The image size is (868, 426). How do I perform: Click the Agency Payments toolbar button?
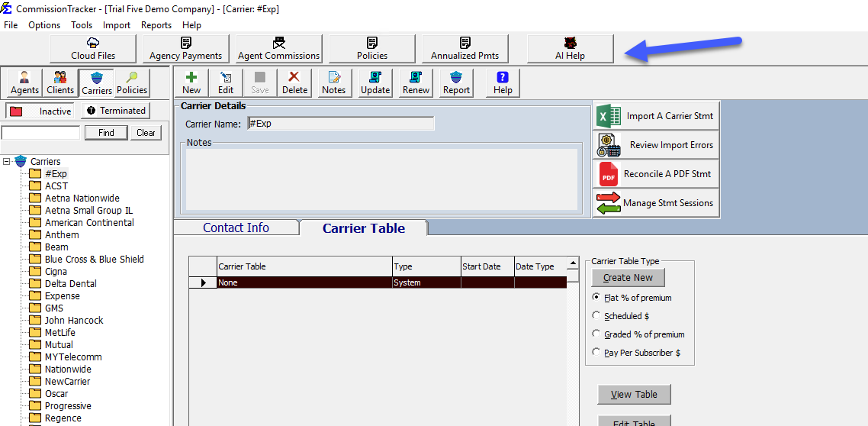point(185,48)
